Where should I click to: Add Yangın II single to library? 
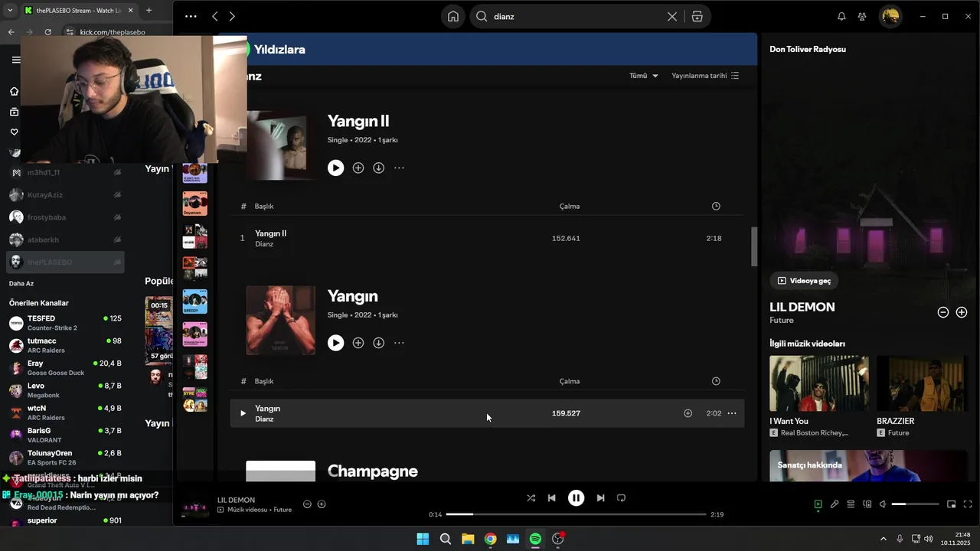point(358,168)
